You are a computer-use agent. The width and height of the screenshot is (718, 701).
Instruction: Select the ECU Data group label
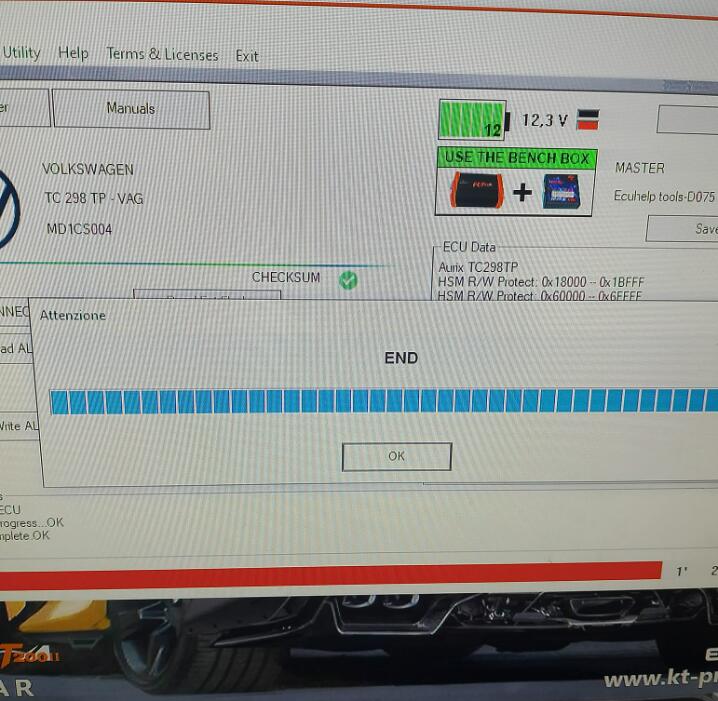[x=469, y=247]
